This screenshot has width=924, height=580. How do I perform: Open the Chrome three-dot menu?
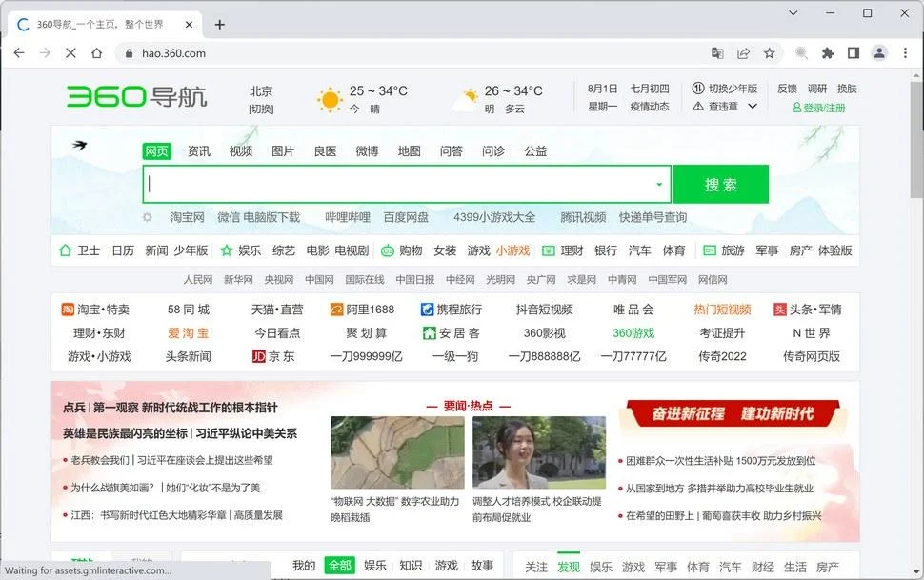905,53
